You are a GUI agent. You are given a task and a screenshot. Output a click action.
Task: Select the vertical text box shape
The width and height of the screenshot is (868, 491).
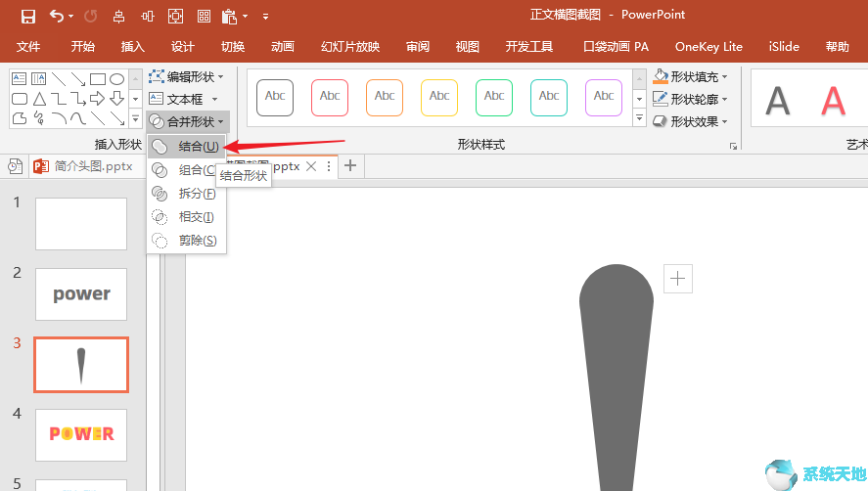(x=38, y=78)
